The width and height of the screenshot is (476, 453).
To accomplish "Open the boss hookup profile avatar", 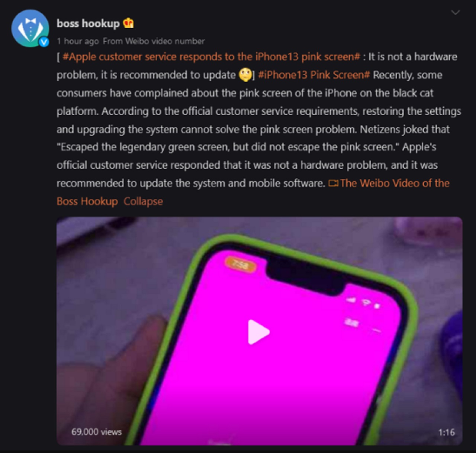I will point(30,29).
